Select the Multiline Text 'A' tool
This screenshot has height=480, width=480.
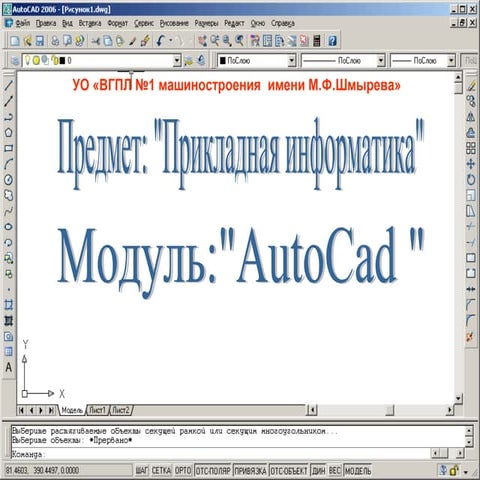pyautogui.click(x=9, y=367)
